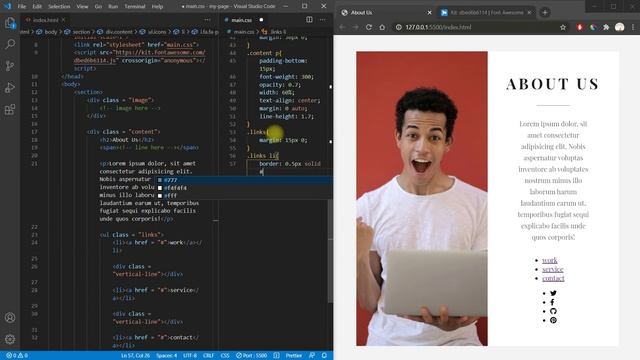Image resolution: width=640 pixels, height=360 pixels.
Task: Open the Edit menu
Action: coord(37,7)
